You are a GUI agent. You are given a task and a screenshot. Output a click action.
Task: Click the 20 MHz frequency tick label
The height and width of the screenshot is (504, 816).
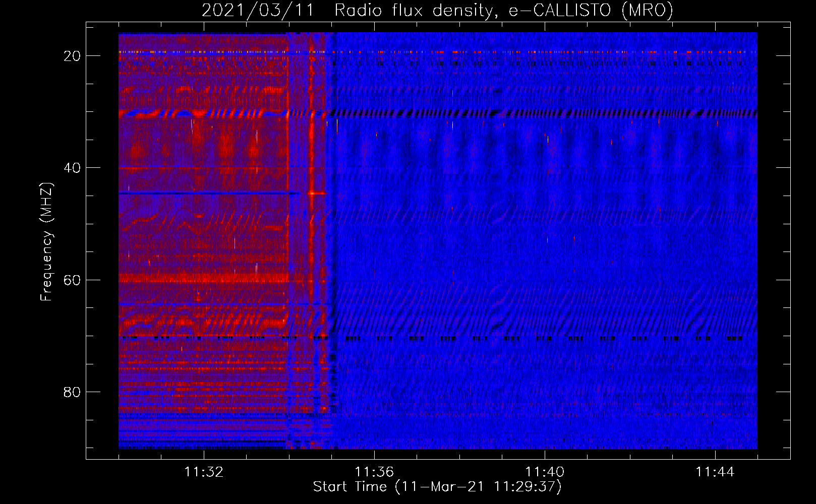[x=72, y=56]
